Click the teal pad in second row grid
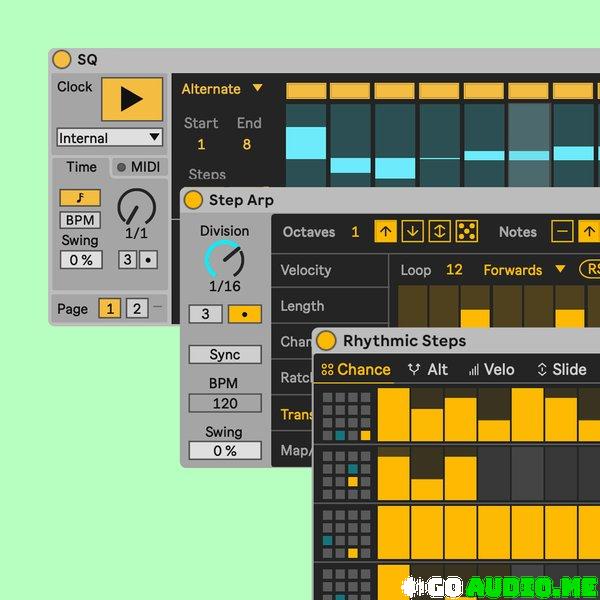600x600 pixels. click(353, 469)
